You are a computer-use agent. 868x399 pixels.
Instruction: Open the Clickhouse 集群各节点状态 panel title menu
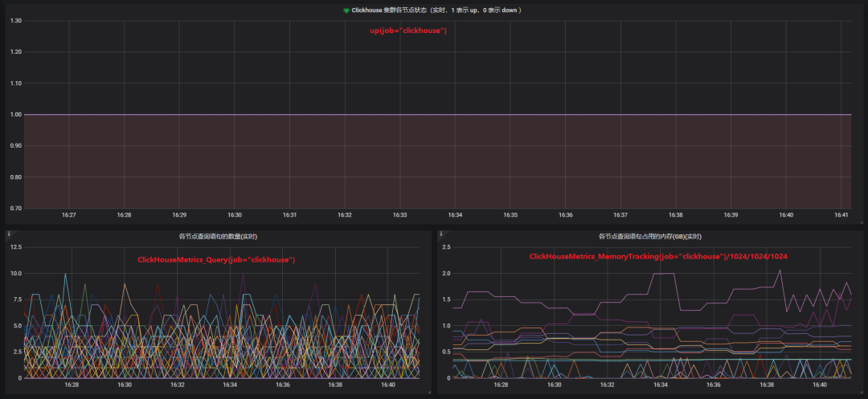[436, 10]
